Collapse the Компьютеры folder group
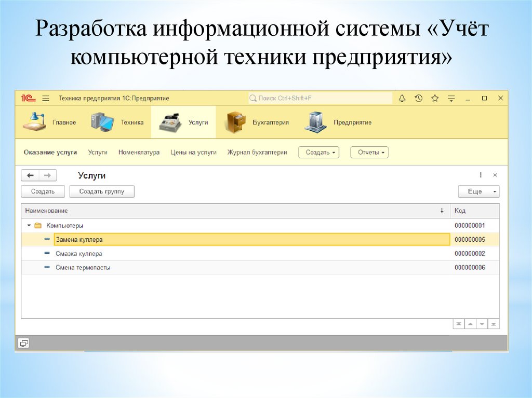 point(29,226)
